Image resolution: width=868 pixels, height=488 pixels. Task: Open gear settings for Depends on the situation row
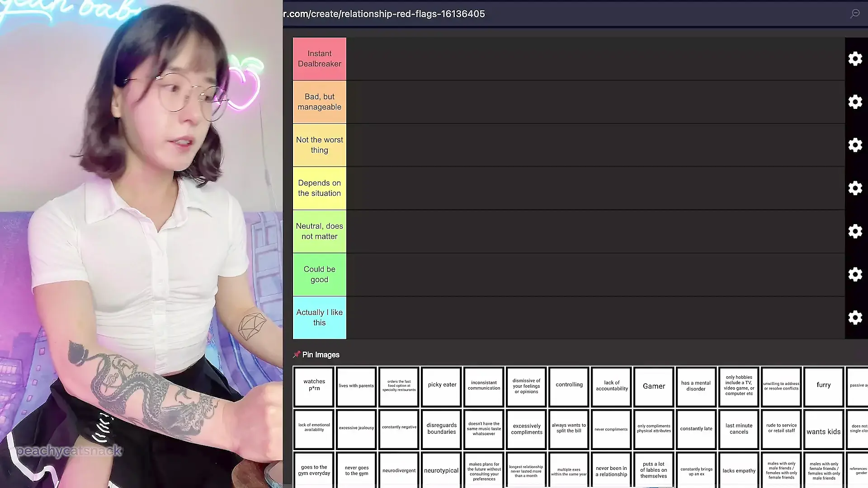pyautogui.click(x=855, y=188)
